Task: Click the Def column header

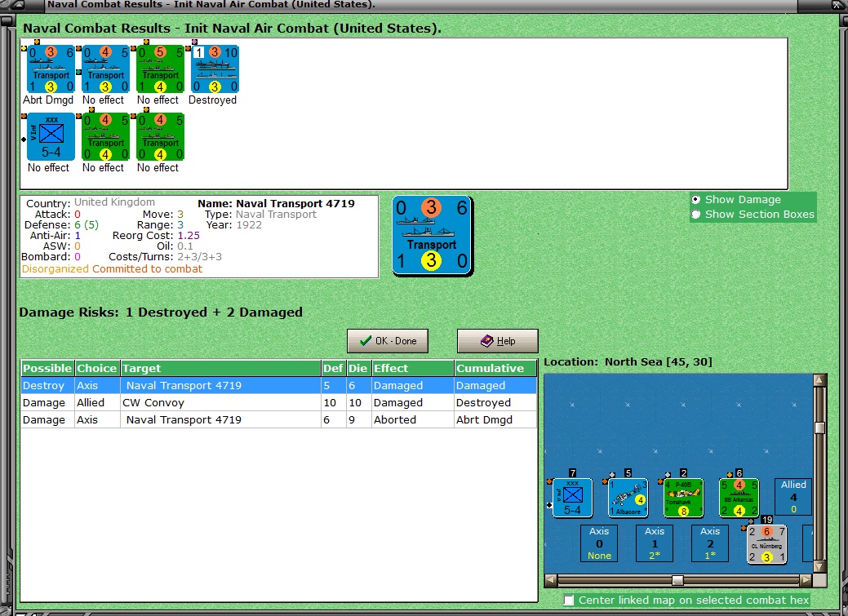Action: coord(333,368)
